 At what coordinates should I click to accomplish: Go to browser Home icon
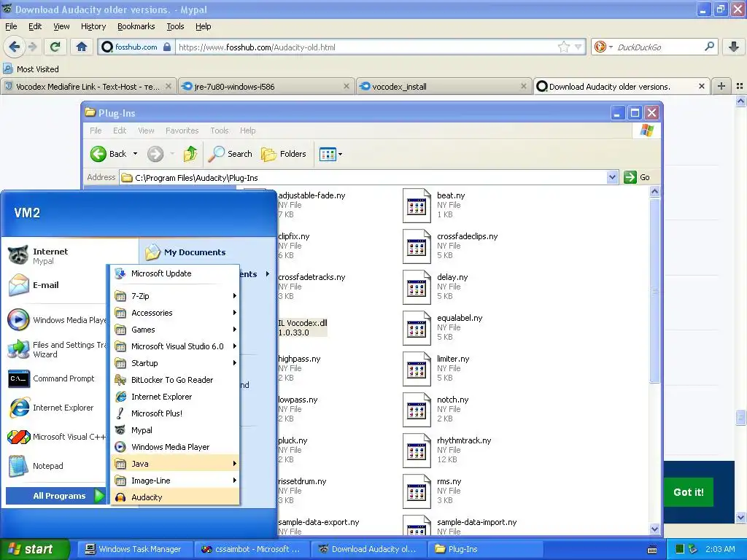tap(82, 47)
